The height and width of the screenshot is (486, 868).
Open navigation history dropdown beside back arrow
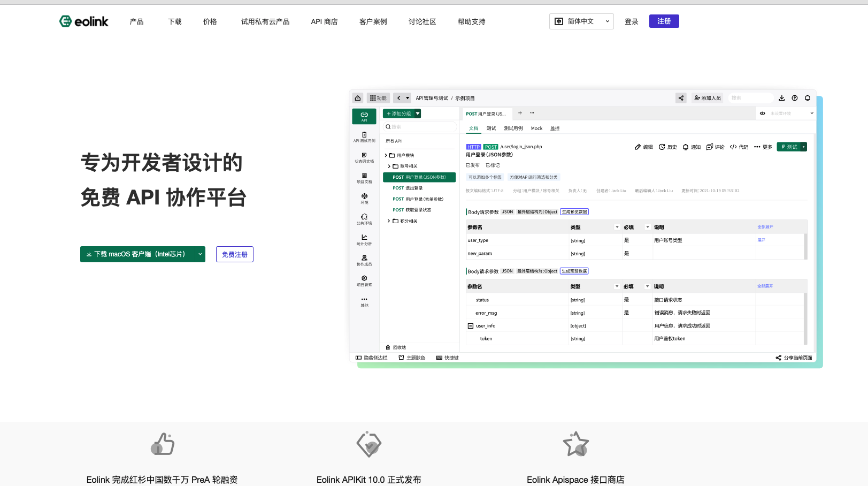(x=408, y=98)
